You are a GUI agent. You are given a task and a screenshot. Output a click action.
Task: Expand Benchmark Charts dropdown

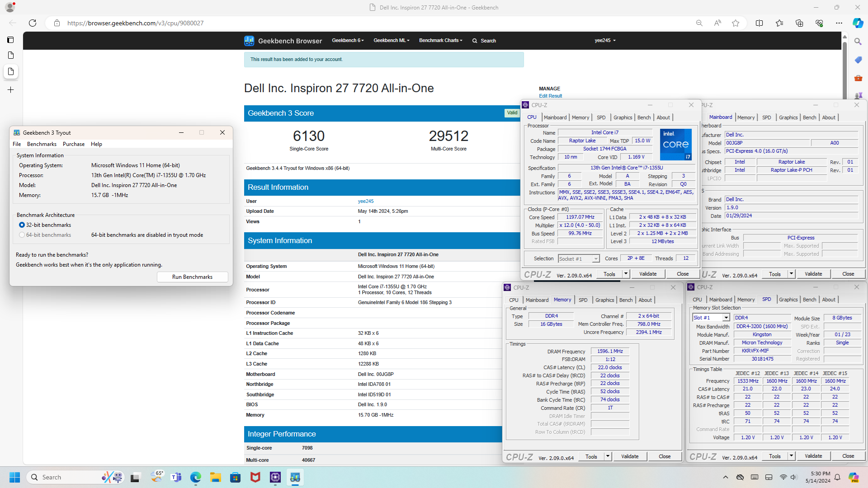441,41
